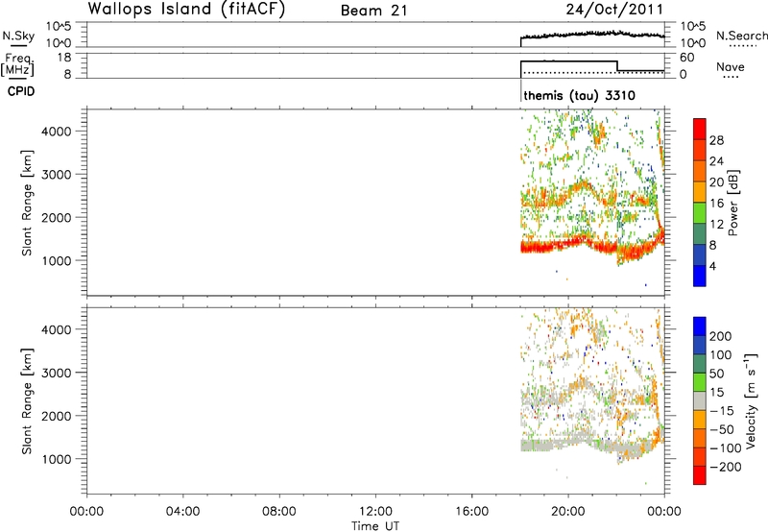Screen dimensions: 768x532
Task: Click the "Time UT" axis label
Action: (375, 526)
